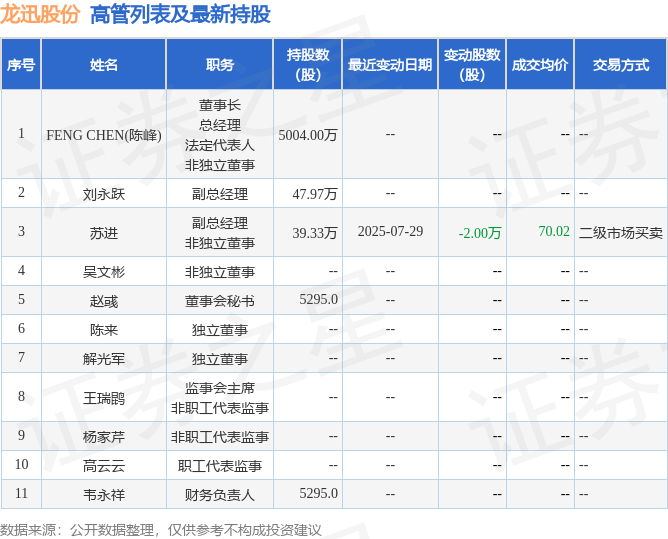
Task: Click the name 韦永祥
Action: click(x=104, y=495)
